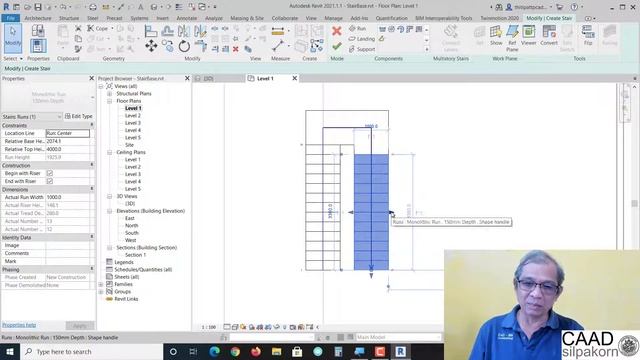Activate the Align tool
This screenshot has height=360, width=640.
click(151, 31)
